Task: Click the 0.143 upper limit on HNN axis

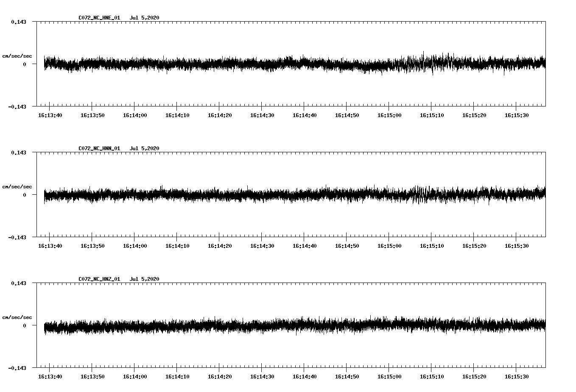Action: (18, 152)
